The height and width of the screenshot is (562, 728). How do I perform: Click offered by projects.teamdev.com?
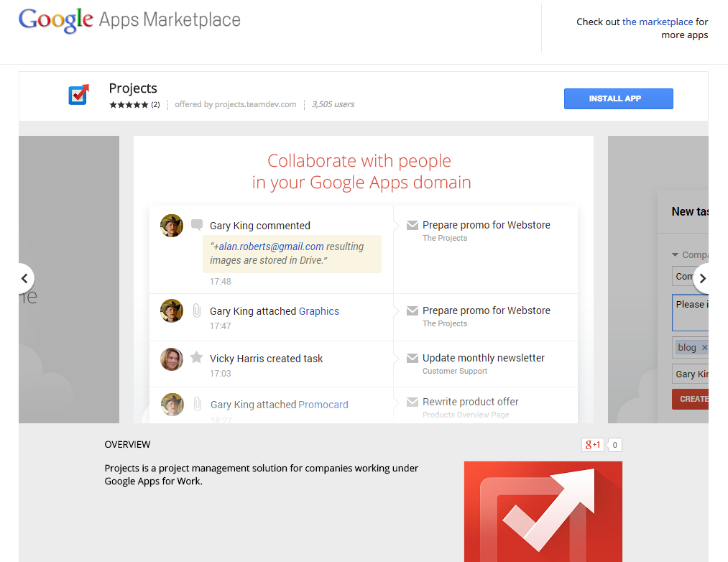[x=236, y=104]
